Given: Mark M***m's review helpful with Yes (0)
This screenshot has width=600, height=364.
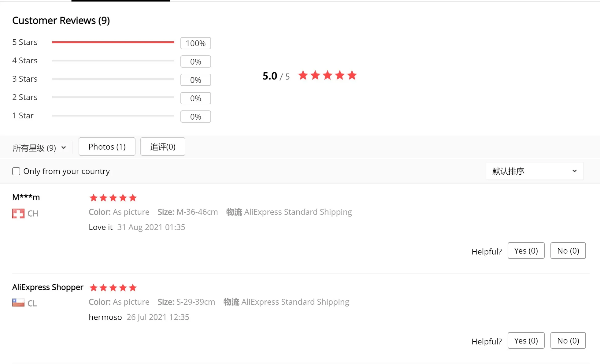Looking at the screenshot, I should [526, 251].
